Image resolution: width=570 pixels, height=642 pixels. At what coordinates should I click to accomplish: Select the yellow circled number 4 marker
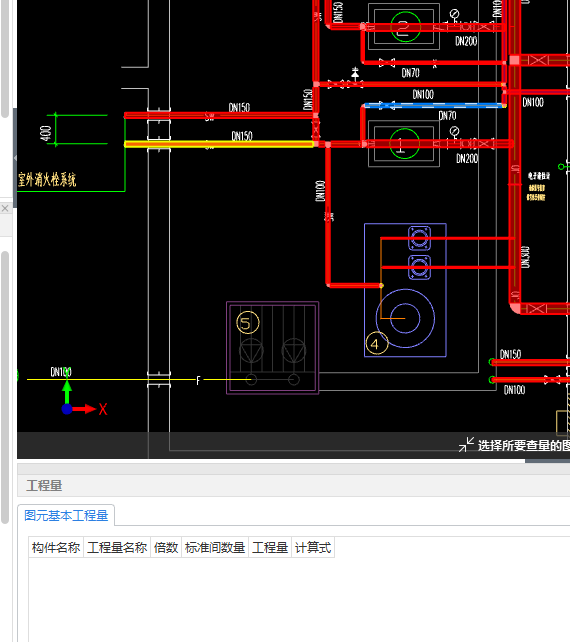376,344
